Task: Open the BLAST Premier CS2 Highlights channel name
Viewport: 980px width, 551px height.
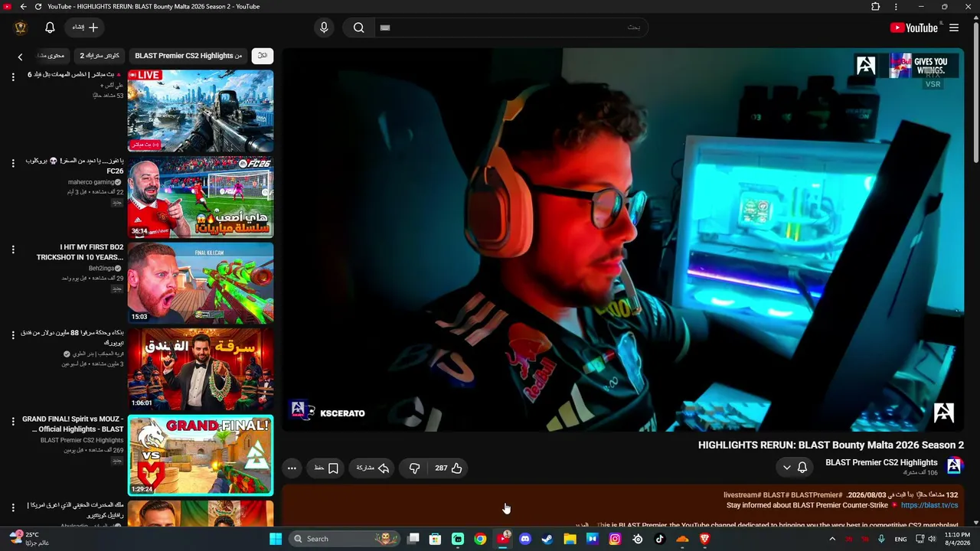Action: [x=881, y=462]
